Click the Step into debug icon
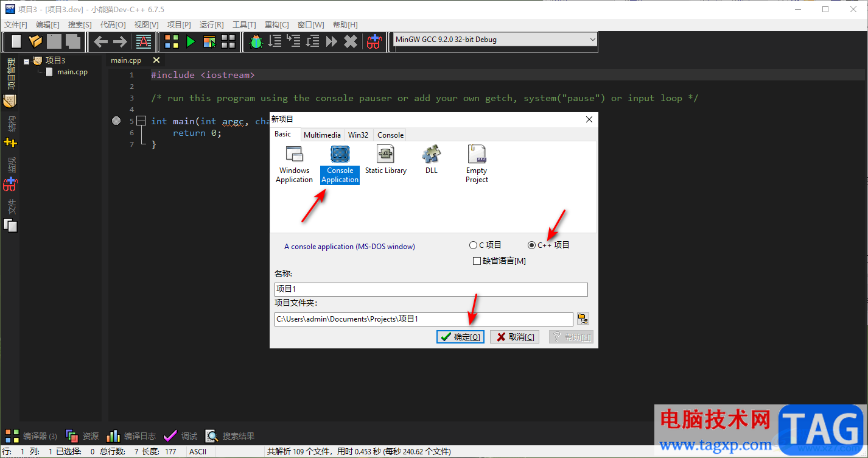 click(294, 41)
